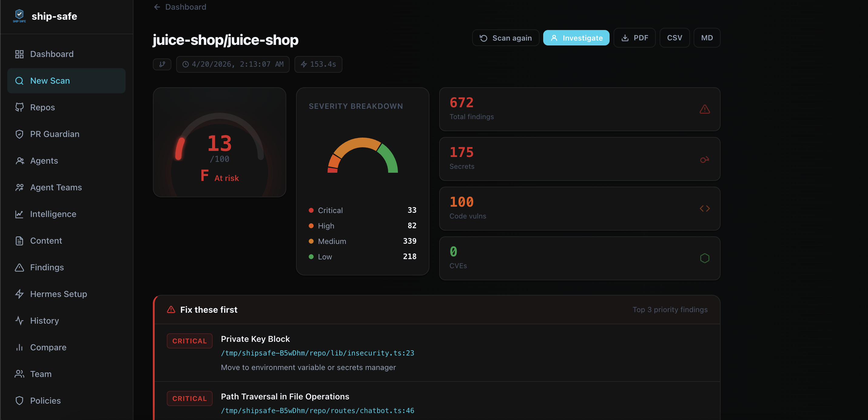Export report as CSV
Screen dimensions: 868x420
point(675,38)
